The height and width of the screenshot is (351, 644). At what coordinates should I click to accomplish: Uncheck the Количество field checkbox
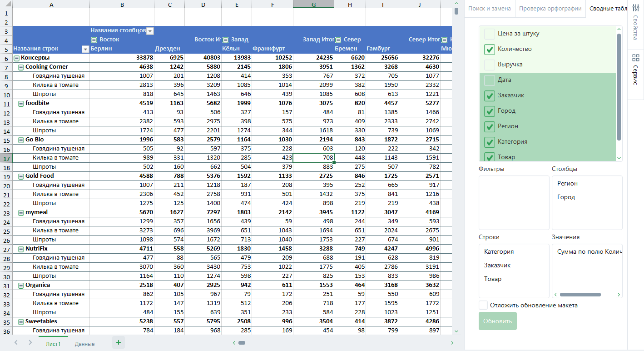tap(489, 49)
